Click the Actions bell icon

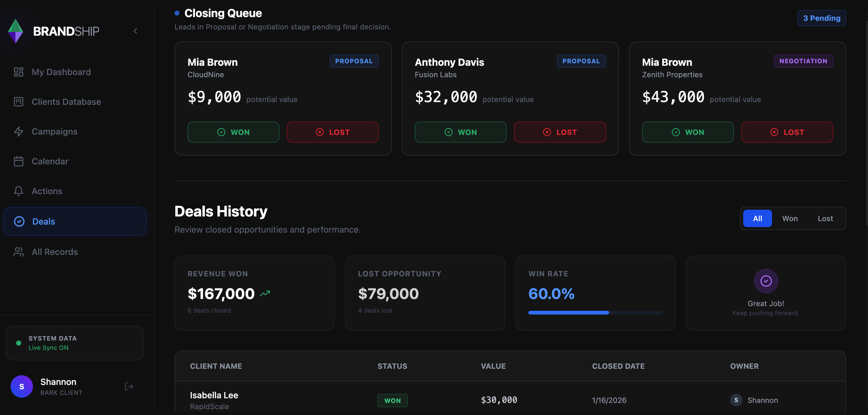19,191
